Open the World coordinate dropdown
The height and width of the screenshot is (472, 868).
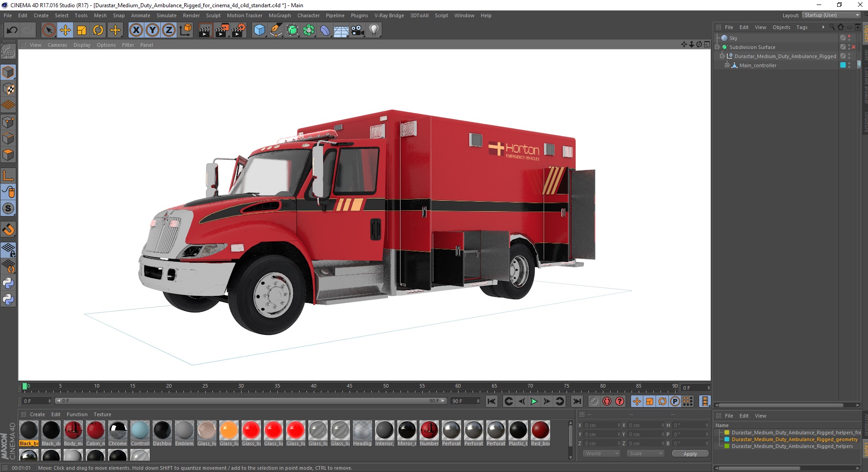602,453
